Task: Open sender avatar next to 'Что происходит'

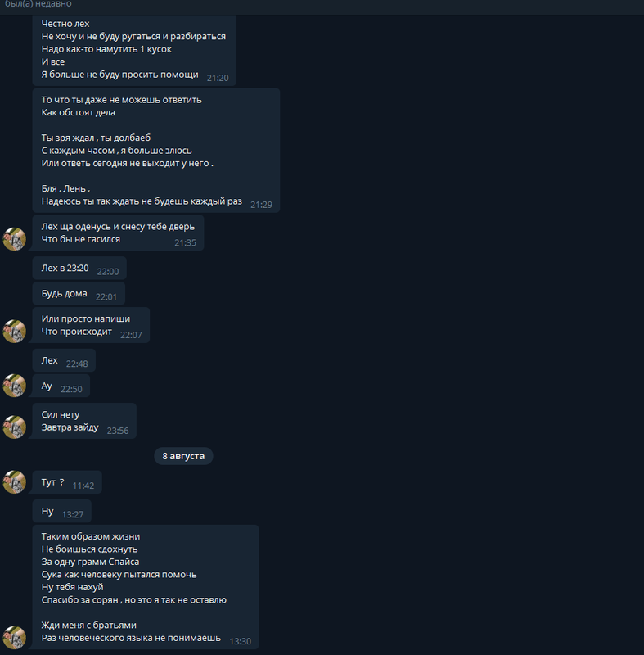Action: point(15,332)
